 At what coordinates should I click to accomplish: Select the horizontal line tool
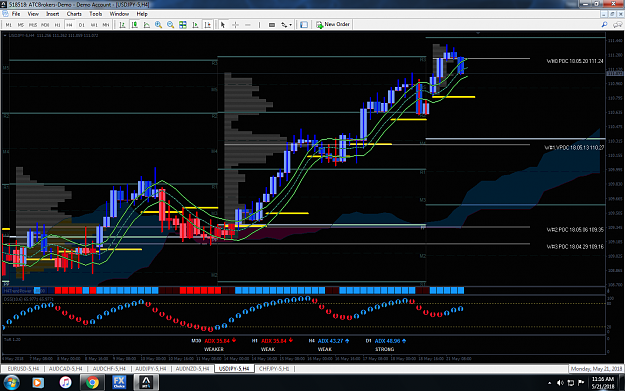pyautogui.click(x=248, y=25)
